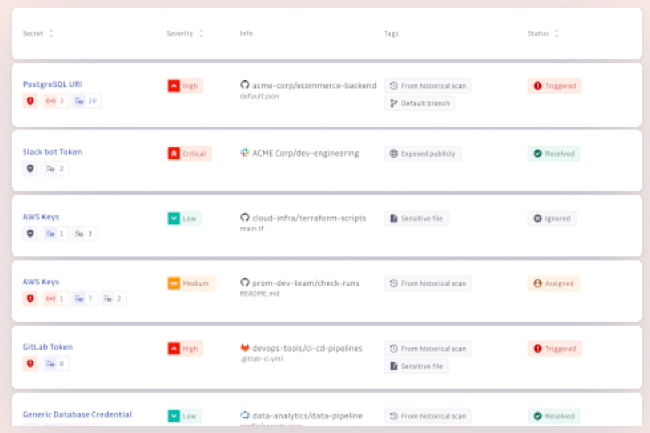Click the Default branch tag
The width and height of the screenshot is (650, 433).
pyautogui.click(x=419, y=103)
